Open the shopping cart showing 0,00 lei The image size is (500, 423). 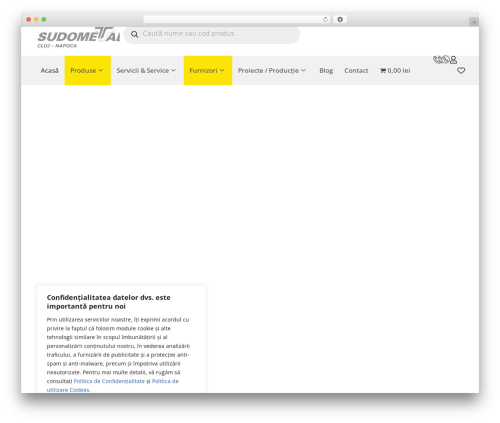coord(395,71)
